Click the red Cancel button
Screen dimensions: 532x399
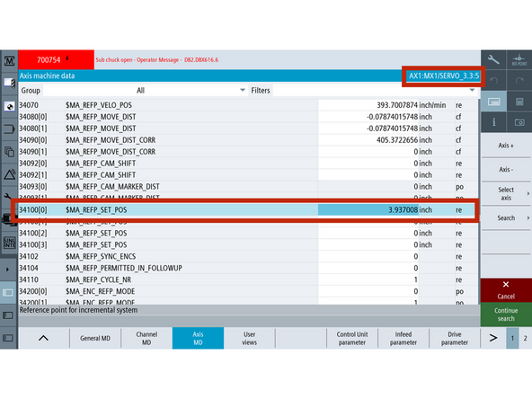506,290
